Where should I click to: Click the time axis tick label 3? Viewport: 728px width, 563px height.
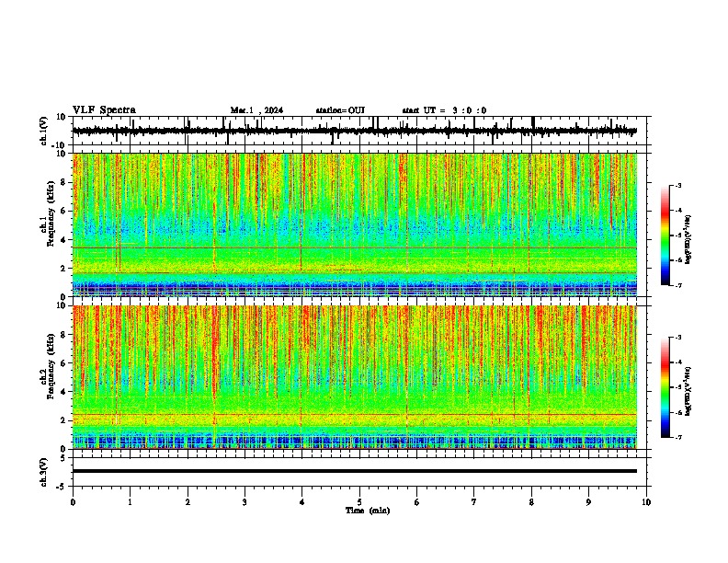pyautogui.click(x=245, y=502)
